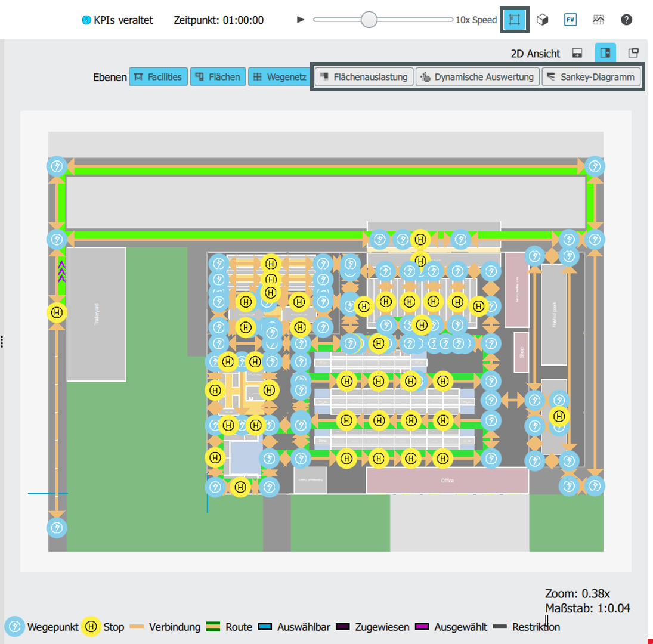
Task: Select the Stop marker beside the Trailer yard
Action: [57, 312]
